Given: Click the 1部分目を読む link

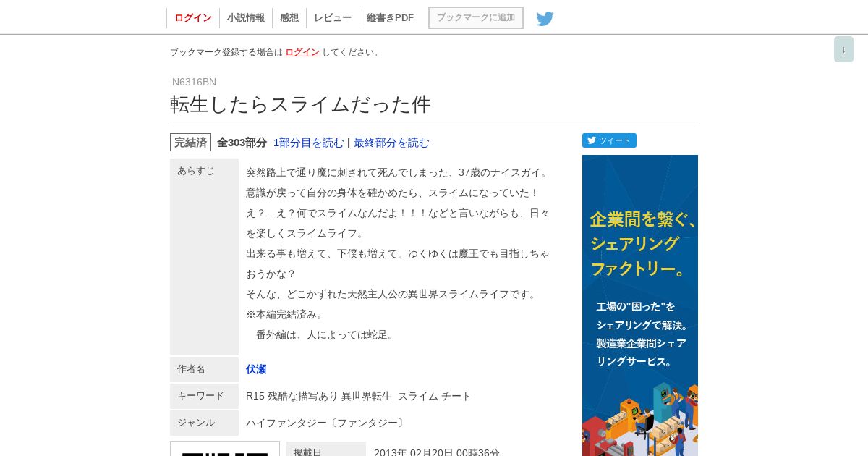Looking at the screenshot, I should (309, 143).
